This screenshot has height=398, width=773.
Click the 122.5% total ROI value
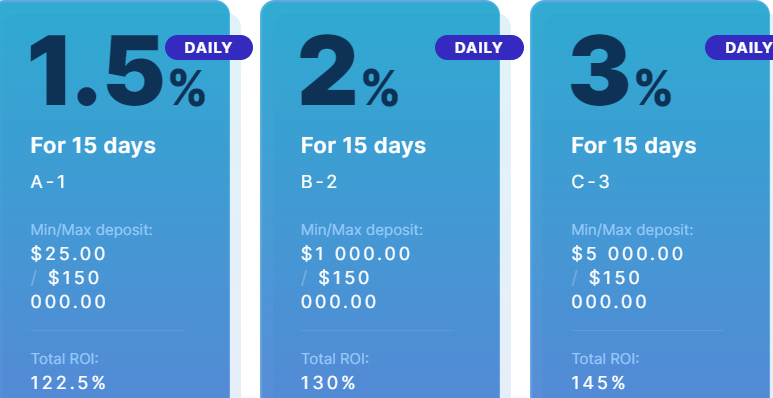(69, 383)
